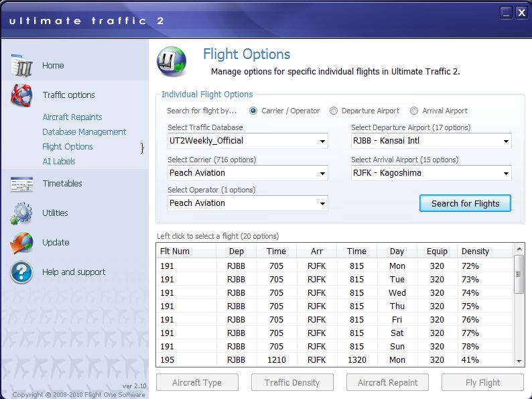532x399 pixels.
Task: Click the Arr column header
Action: (x=316, y=251)
